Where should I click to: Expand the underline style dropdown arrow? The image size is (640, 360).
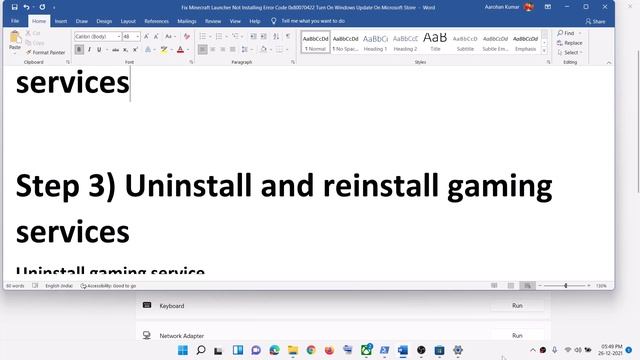(107, 50)
